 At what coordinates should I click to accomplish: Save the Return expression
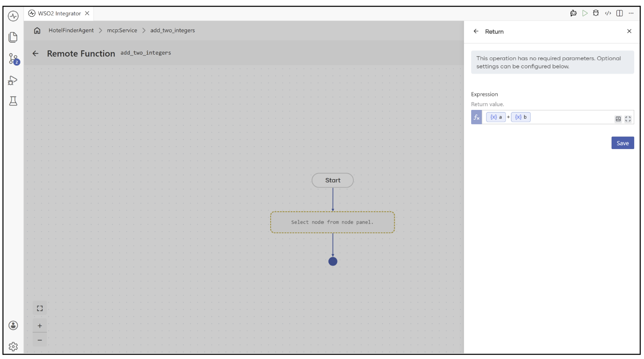(x=622, y=143)
